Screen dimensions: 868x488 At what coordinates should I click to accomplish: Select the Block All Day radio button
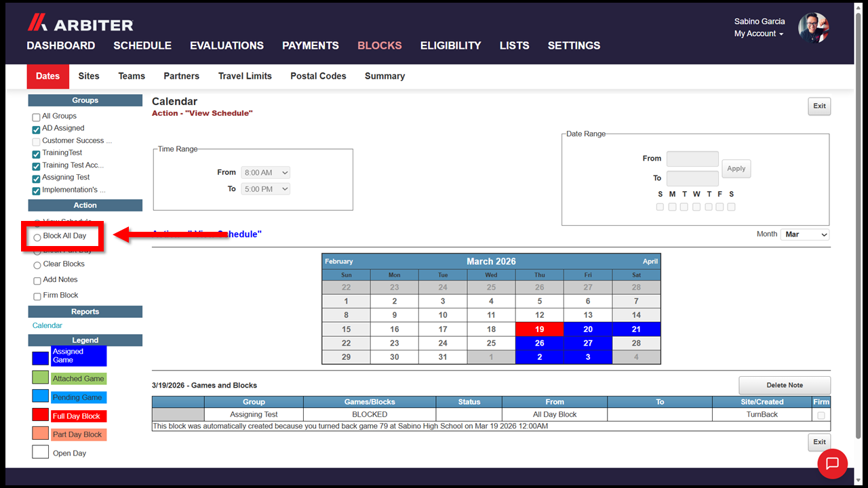pyautogui.click(x=37, y=237)
